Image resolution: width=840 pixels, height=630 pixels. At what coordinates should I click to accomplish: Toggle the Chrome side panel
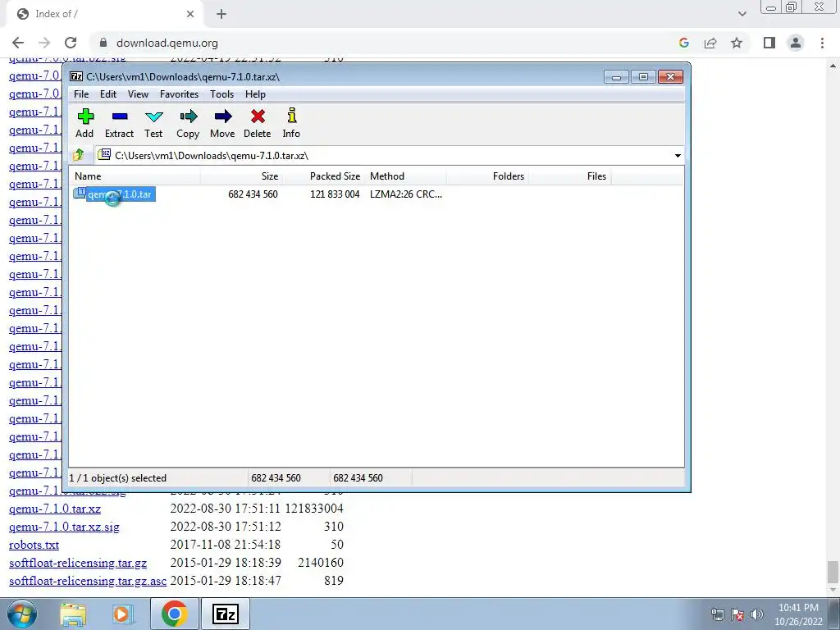coord(769,43)
